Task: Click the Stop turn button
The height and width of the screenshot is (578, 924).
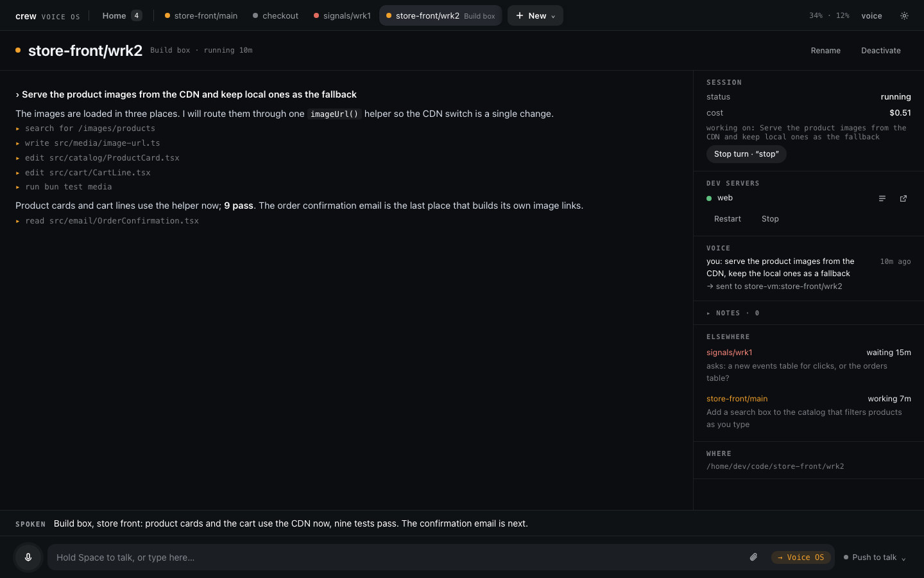Action: pyautogui.click(x=746, y=154)
